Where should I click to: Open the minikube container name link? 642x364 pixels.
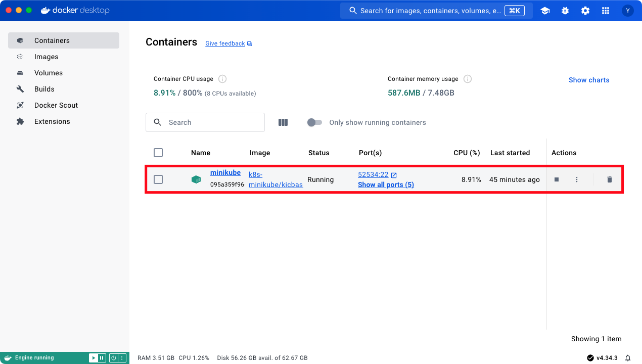click(x=225, y=173)
